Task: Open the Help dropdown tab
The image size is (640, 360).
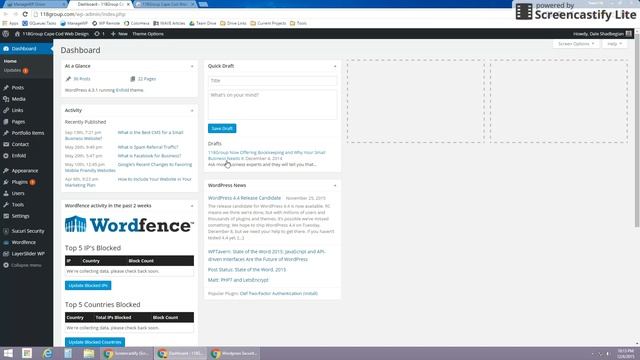Action: coord(614,44)
